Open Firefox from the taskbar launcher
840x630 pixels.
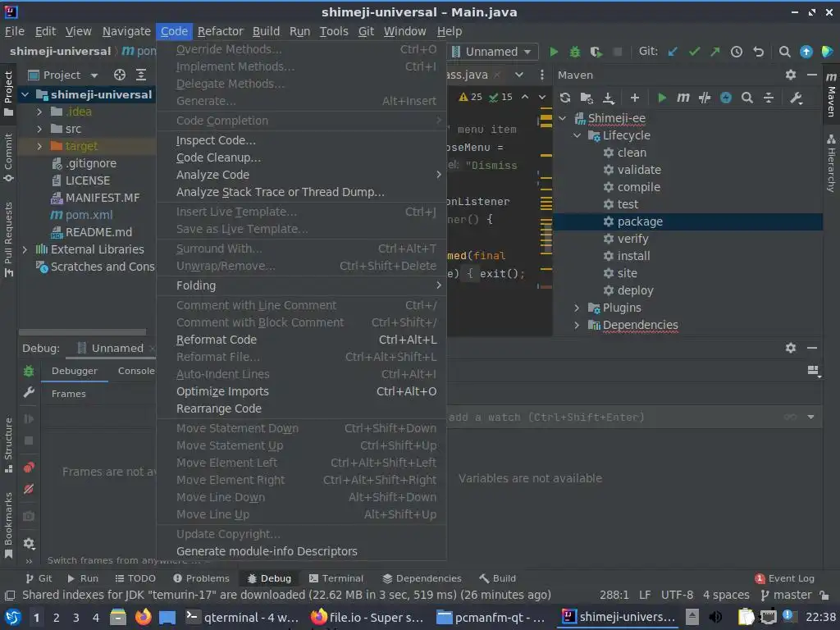tap(143, 617)
